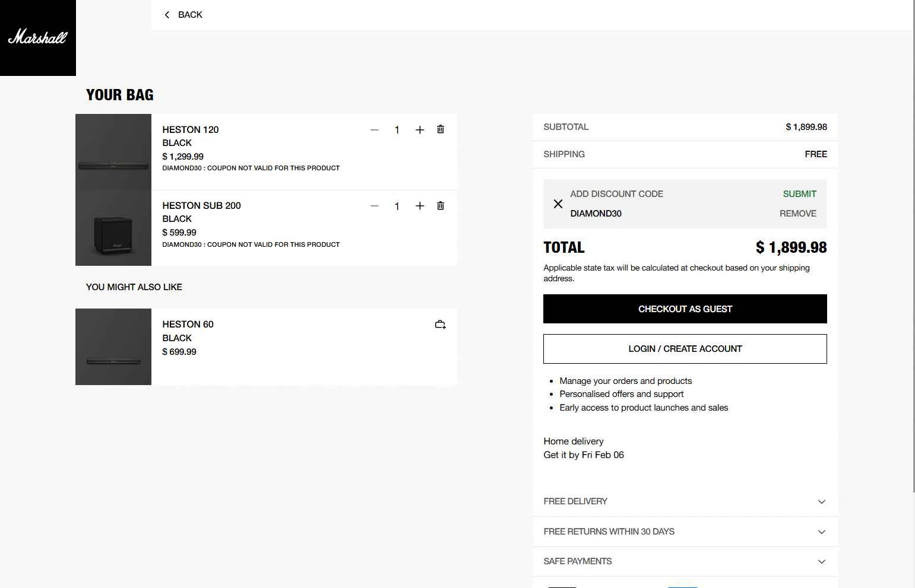Image resolution: width=915 pixels, height=588 pixels.
Task: Select the HESTON SUB 200 product name
Action: [x=202, y=205]
